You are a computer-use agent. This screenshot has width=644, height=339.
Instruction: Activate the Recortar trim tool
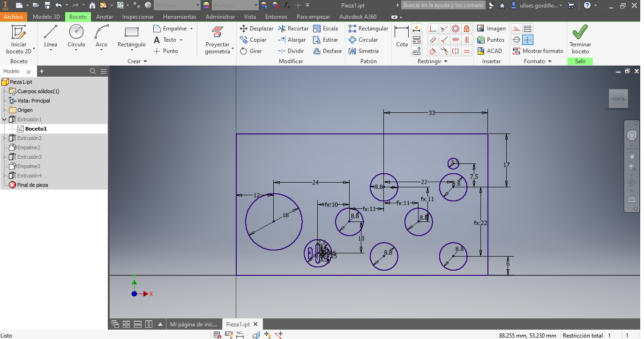pos(293,29)
